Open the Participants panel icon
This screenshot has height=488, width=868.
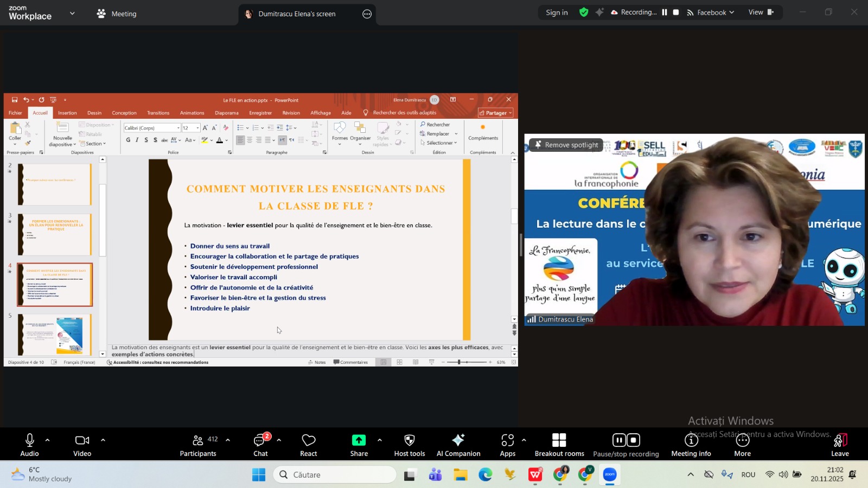click(198, 440)
